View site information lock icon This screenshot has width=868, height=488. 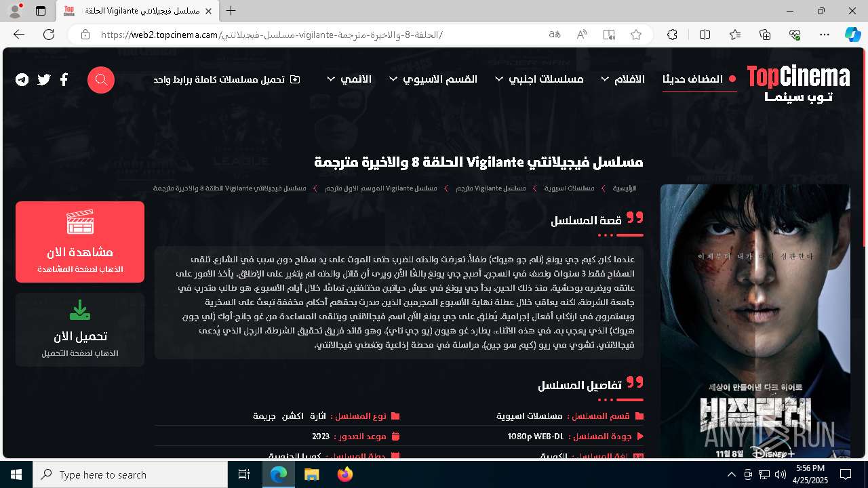[x=85, y=35]
